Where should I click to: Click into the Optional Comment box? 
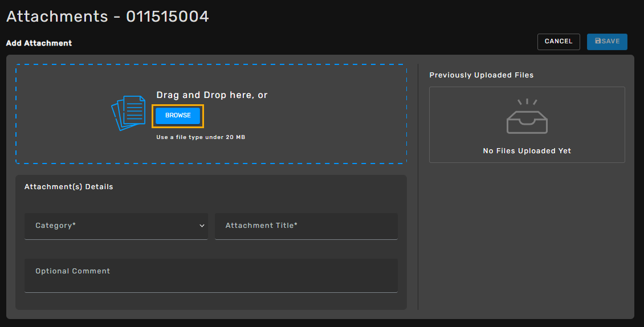click(211, 275)
